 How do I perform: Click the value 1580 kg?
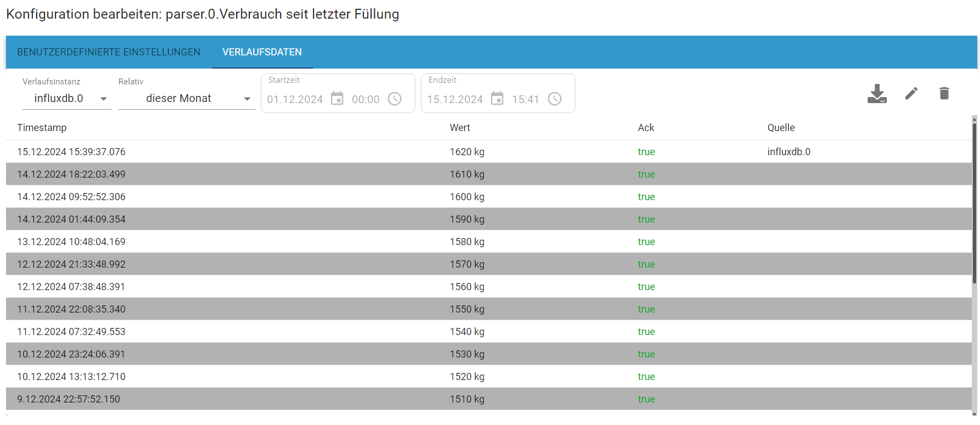(467, 242)
